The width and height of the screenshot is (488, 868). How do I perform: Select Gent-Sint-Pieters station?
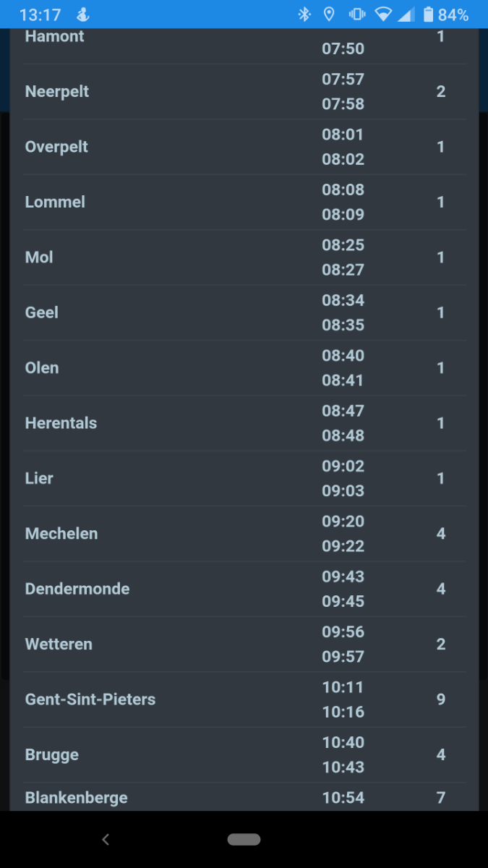click(90, 699)
